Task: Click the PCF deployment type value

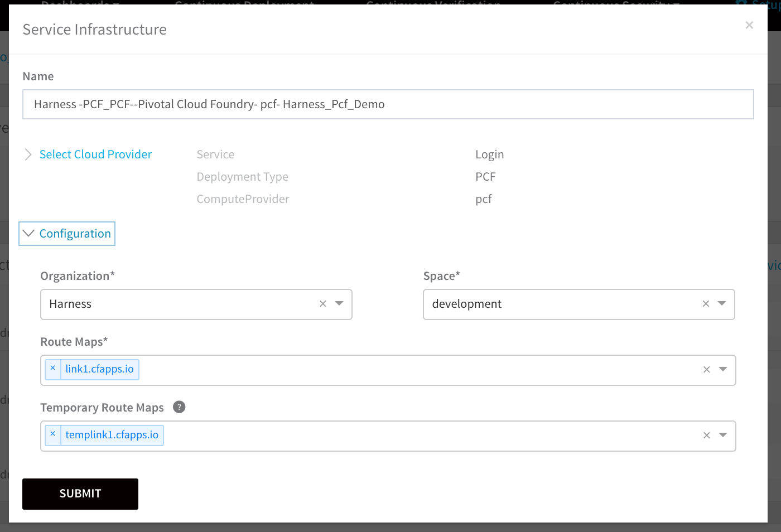Action: click(485, 177)
